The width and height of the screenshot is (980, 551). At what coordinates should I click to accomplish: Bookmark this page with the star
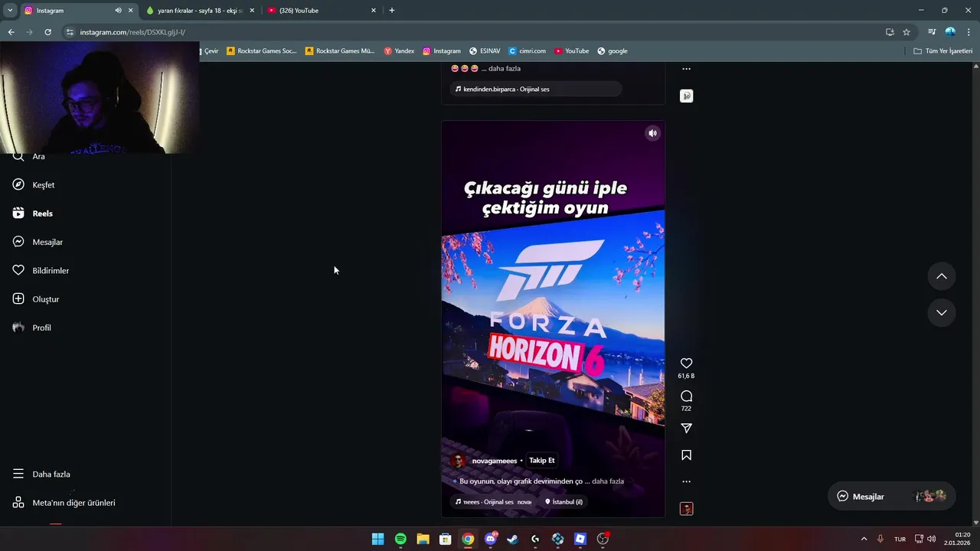(906, 32)
